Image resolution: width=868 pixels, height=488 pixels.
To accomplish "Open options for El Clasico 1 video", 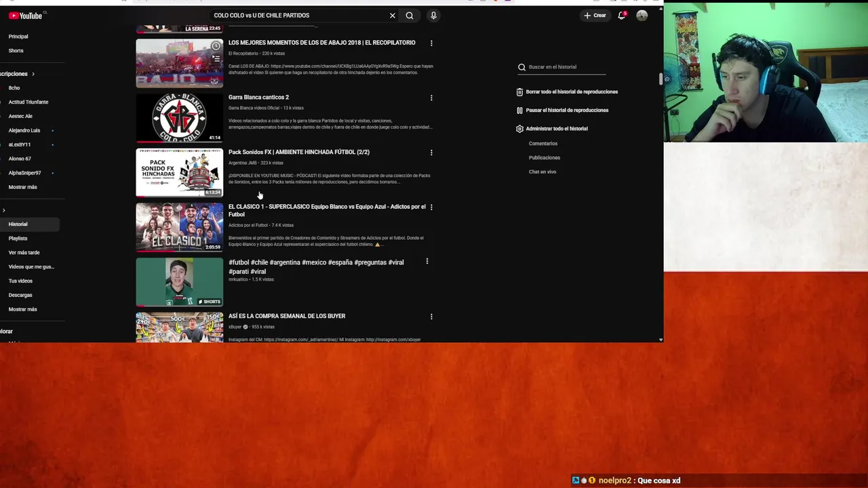I will tap(431, 207).
